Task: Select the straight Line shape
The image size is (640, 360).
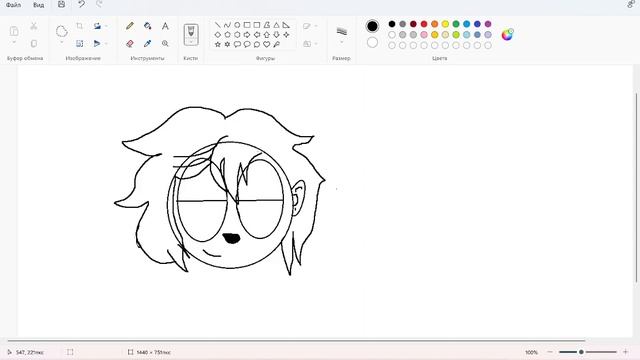Action: click(218, 25)
